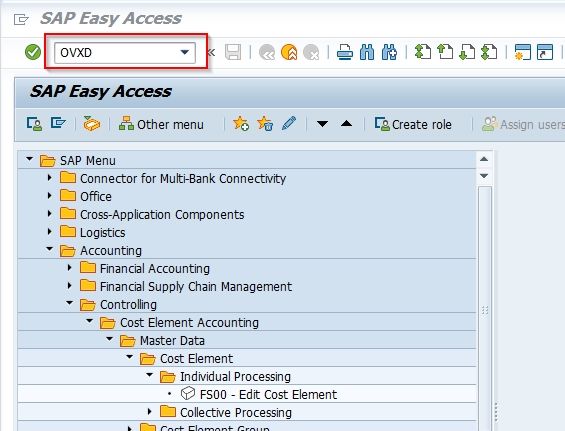This screenshot has height=431, width=565.
Task: Click the greyed Cancel icon
Action: click(x=311, y=52)
